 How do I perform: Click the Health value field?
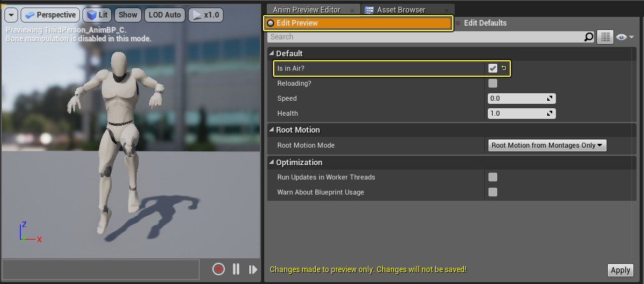(x=522, y=113)
